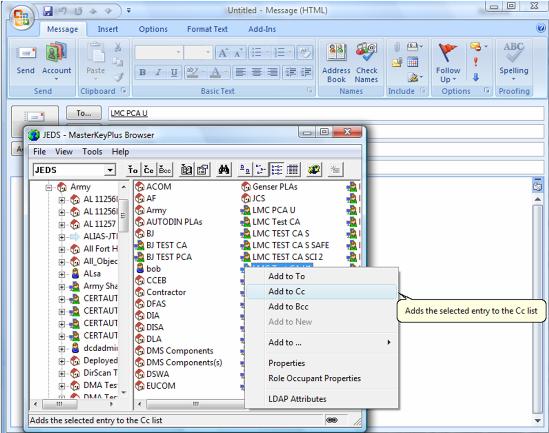This screenshot has height=433, width=549.
Task: Switch to small icons view in JEDS toolbar
Action: [260, 170]
